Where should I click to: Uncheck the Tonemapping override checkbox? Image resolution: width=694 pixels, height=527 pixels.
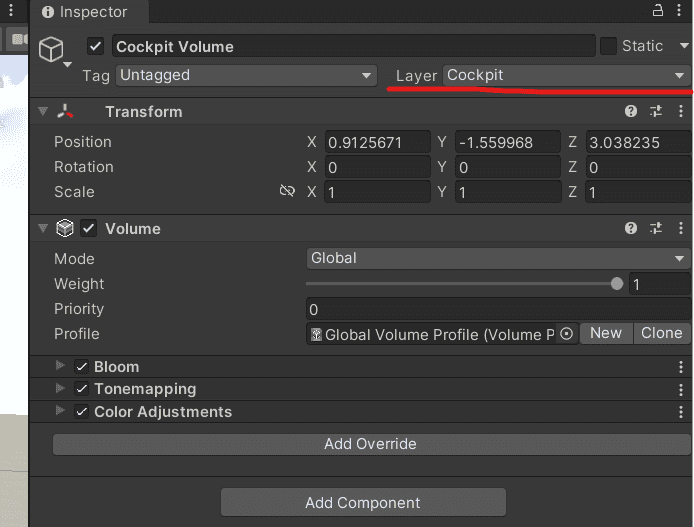pyautogui.click(x=81, y=389)
